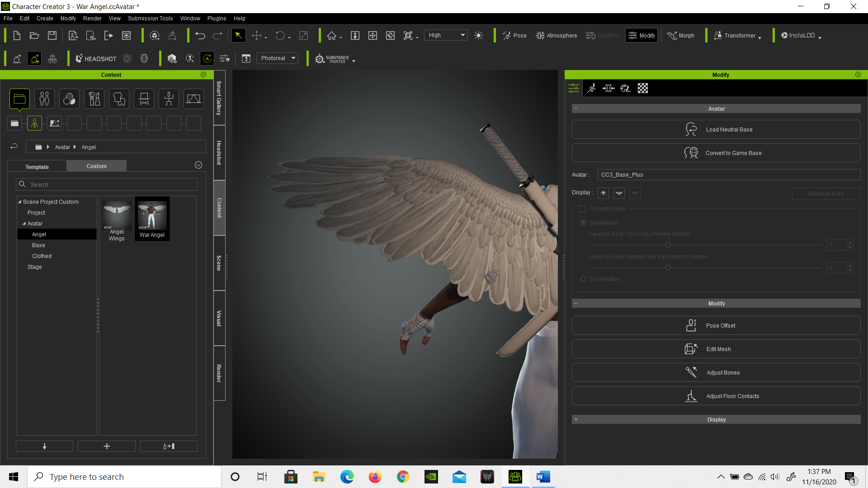The width and height of the screenshot is (868, 488).
Task: Click the Pose Offset button
Action: pyautogui.click(x=716, y=326)
